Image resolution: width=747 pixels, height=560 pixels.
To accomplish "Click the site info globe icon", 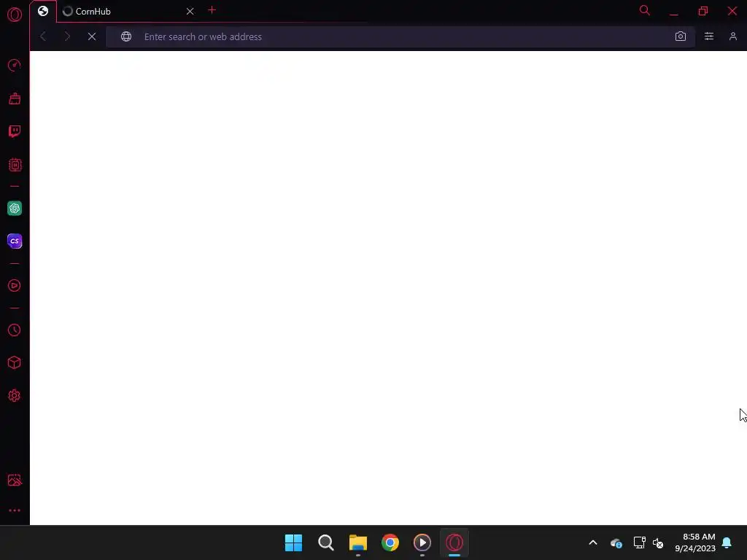I will tap(126, 36).
